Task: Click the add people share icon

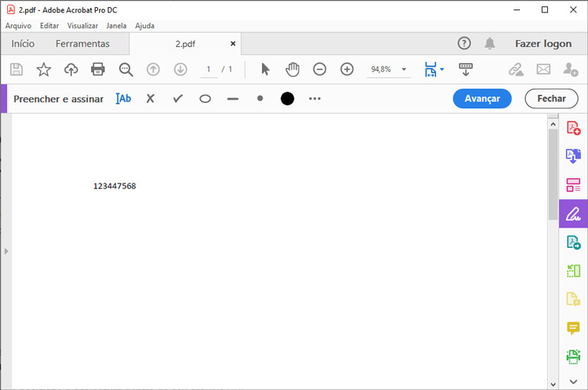Action: [571, 69]
